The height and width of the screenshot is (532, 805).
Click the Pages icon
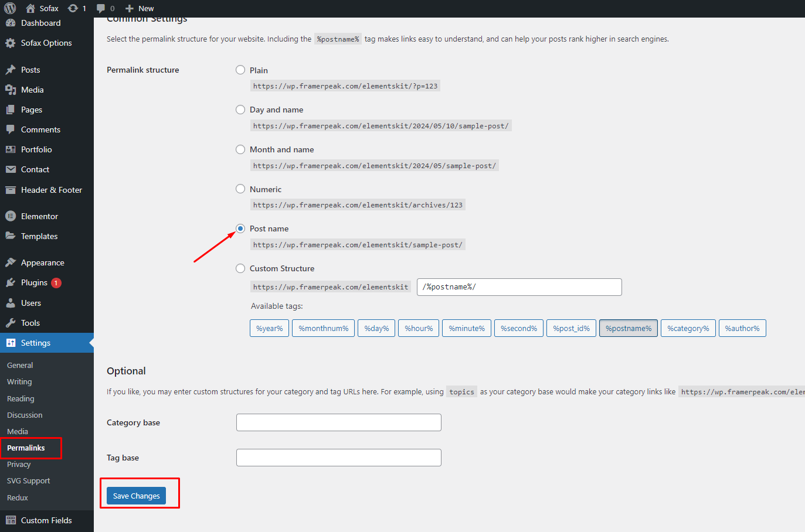coord(11,110)
